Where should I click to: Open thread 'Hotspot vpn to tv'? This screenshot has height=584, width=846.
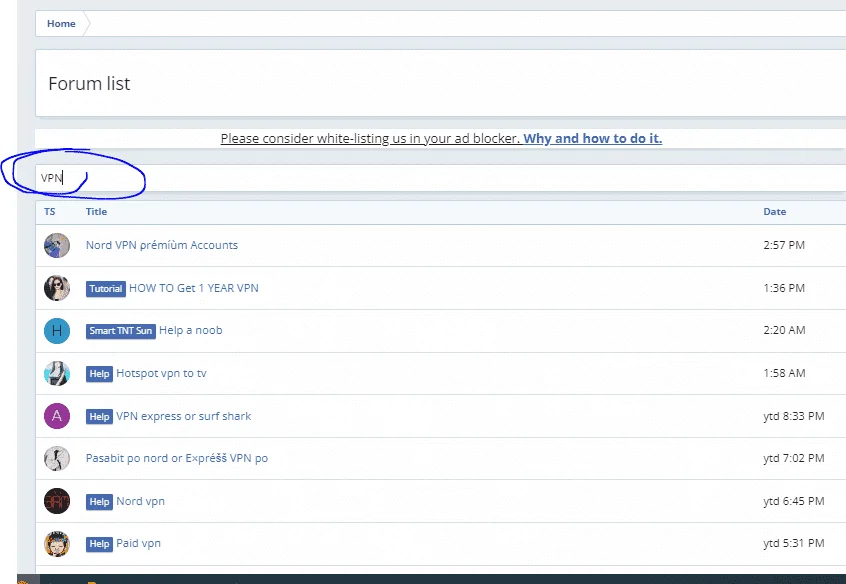(x=161, y=373)
